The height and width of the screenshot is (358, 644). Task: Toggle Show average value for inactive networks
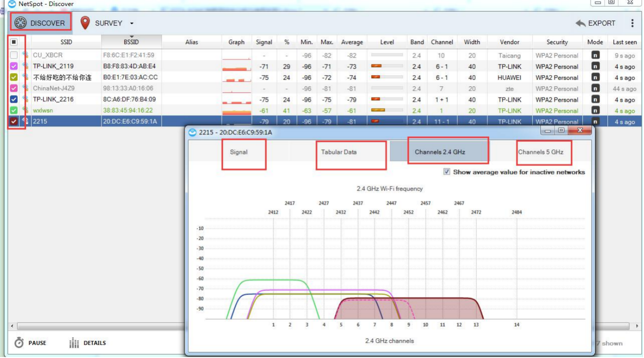[x=447, y=172]
